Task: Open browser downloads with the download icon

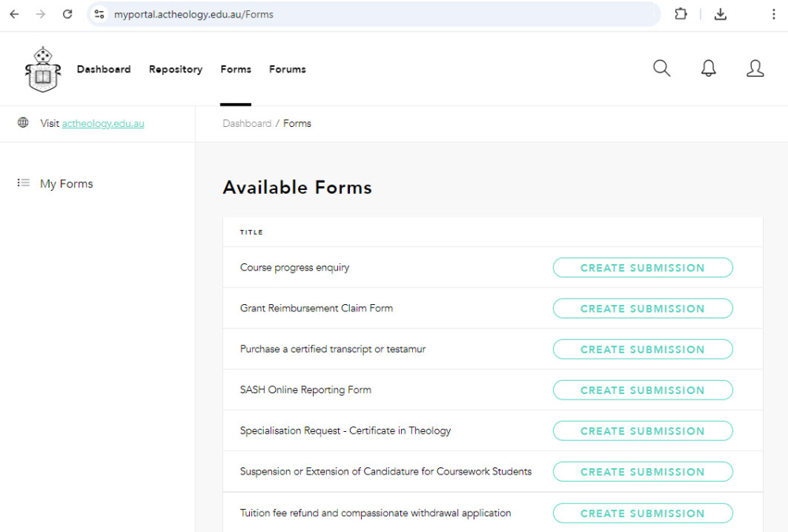Action: click(x=719, y=13)
